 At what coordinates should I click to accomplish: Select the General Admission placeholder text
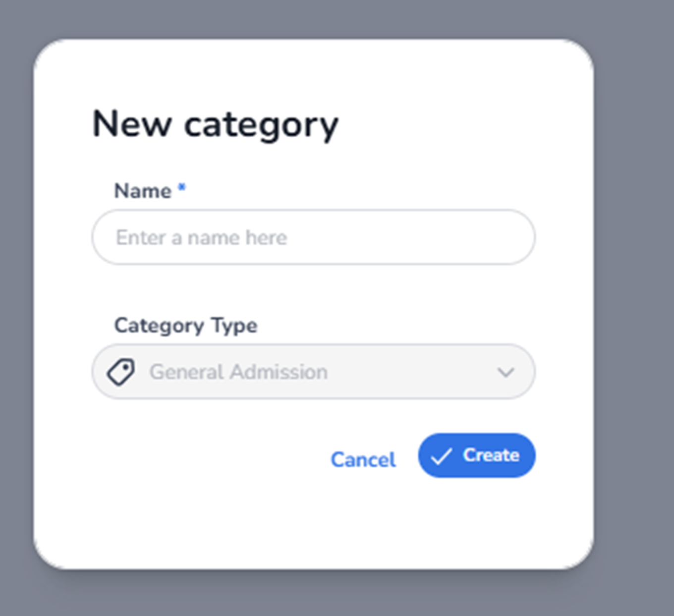coord(238,372)
